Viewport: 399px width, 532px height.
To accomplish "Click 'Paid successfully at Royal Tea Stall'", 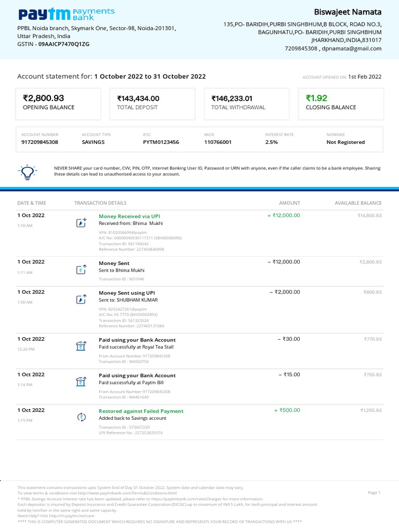I will (136, 347).
